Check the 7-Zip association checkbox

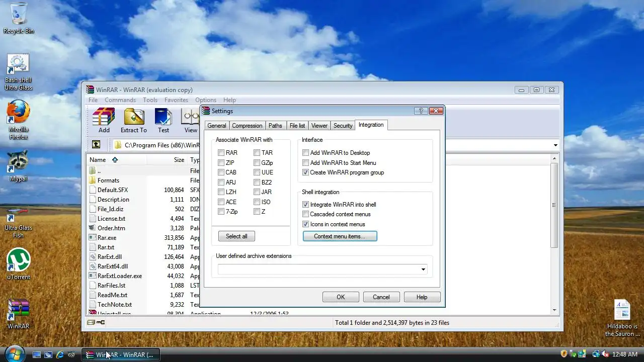221,212
